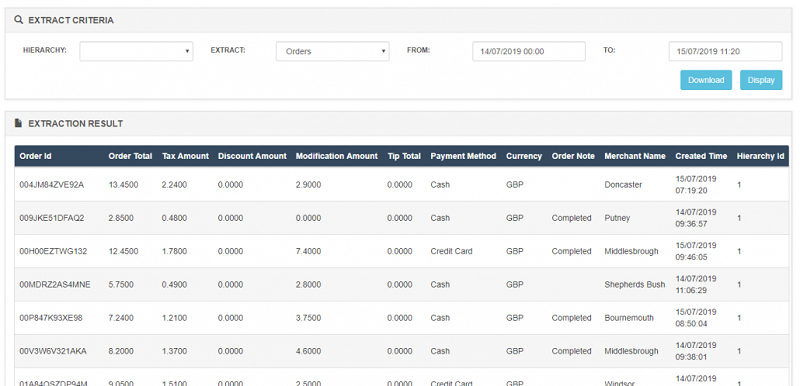Screen dimensions: 800x386
Task: Click order total 8.2000
Action: 121,351
